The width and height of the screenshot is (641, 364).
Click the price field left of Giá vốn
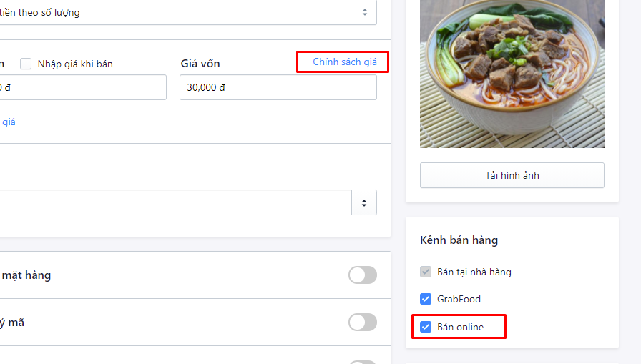82,87
